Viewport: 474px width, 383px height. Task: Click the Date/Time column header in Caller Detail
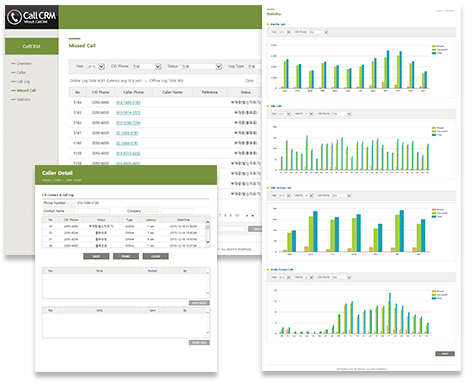[183, 220]
